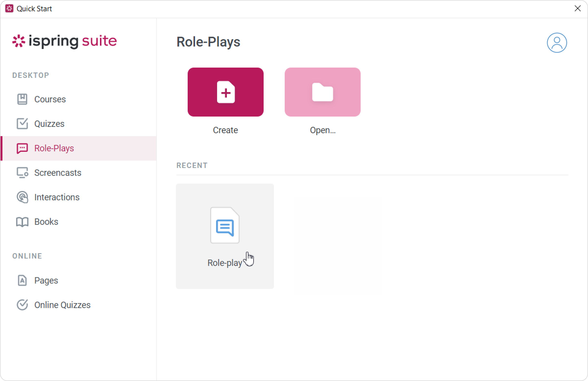This screenshot has height=381, width=588.
Task: Click the Create label text
Action: [x=225, y=130]
